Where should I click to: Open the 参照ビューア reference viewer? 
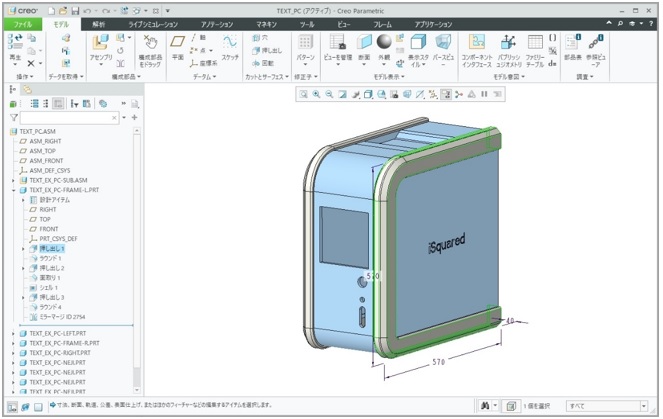coord(596,51)
